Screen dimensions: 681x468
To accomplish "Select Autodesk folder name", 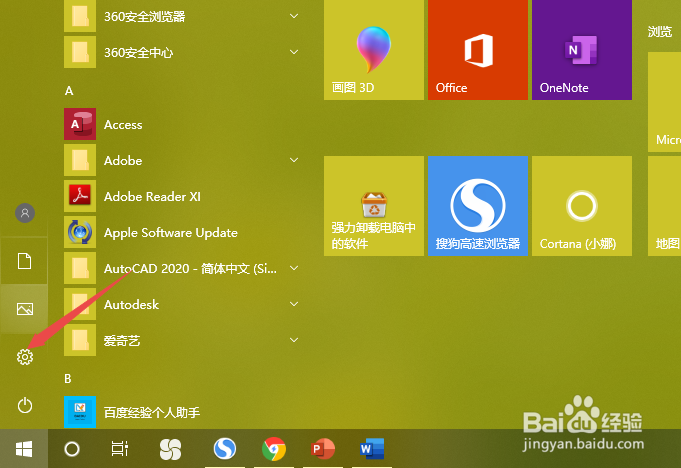I will click(x=131, y=305).
